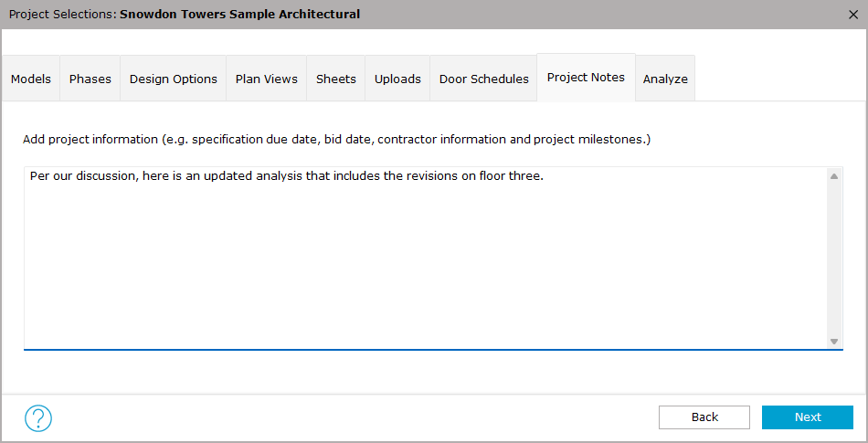Open the help question mark icon
Viewport: 868px width, 443px height.
pyautogui.click(x=38, y=418)
